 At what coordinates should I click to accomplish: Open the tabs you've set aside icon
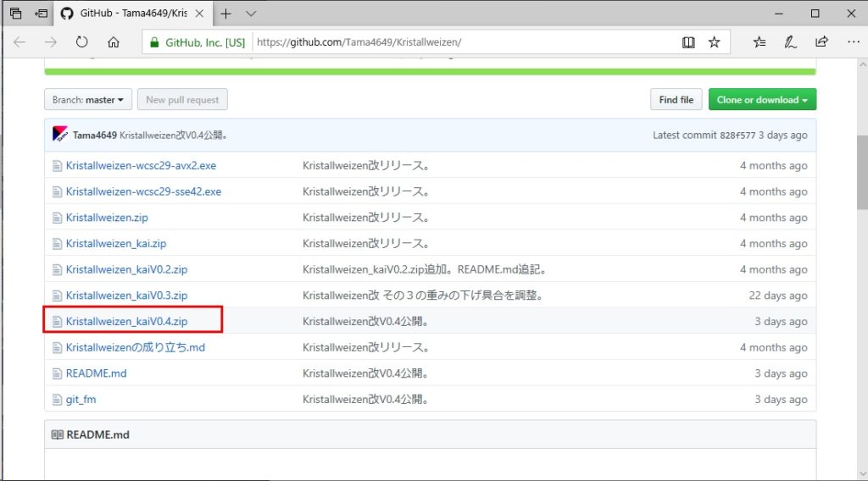pos(15,14)
